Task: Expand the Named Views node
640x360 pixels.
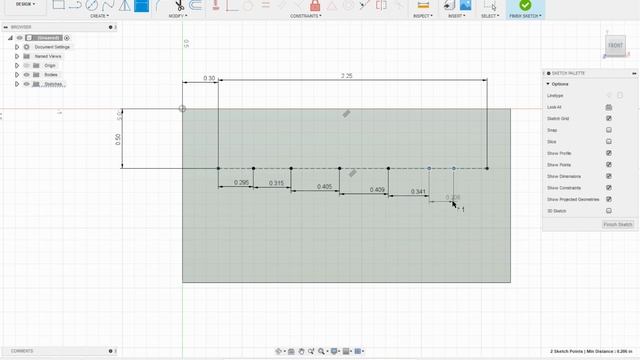Action: point(17,56)
